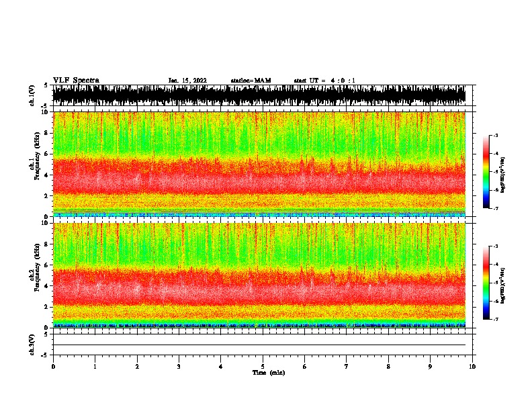Click the "2" kHz tick of ch.1 spectrogram
The image size is (532, 411).
coord(48,196)
